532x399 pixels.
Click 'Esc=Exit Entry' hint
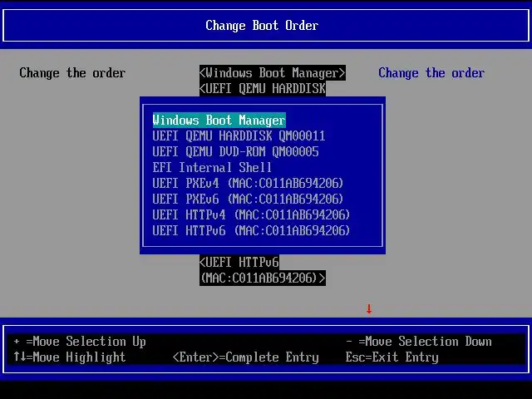392,357
